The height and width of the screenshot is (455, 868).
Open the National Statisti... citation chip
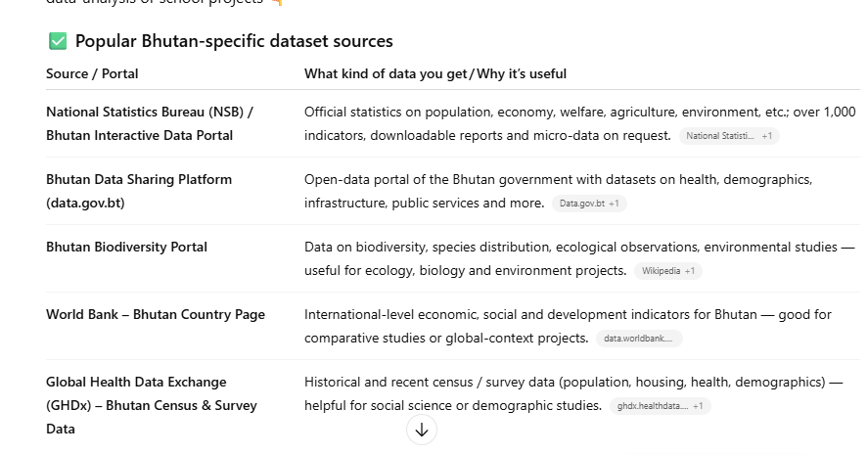click(729, 136)
